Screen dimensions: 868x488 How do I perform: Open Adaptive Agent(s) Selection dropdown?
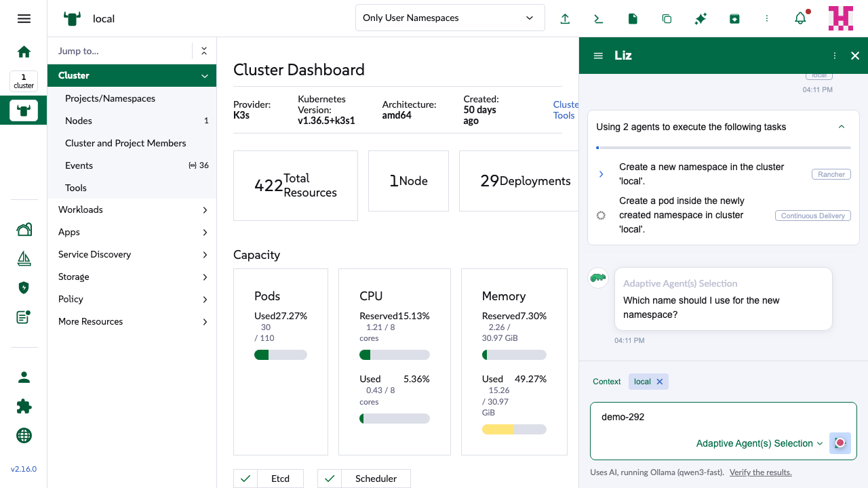[x=759, y=443]
